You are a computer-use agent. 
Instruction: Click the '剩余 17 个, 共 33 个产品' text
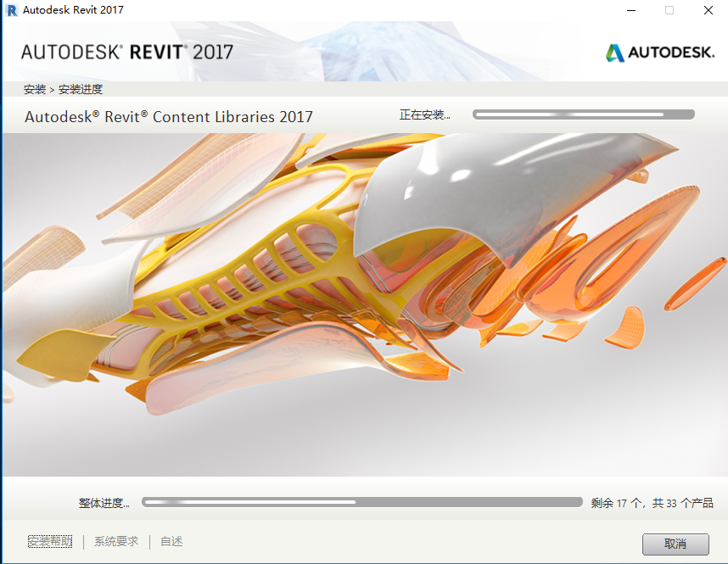[x=652, y=503]
